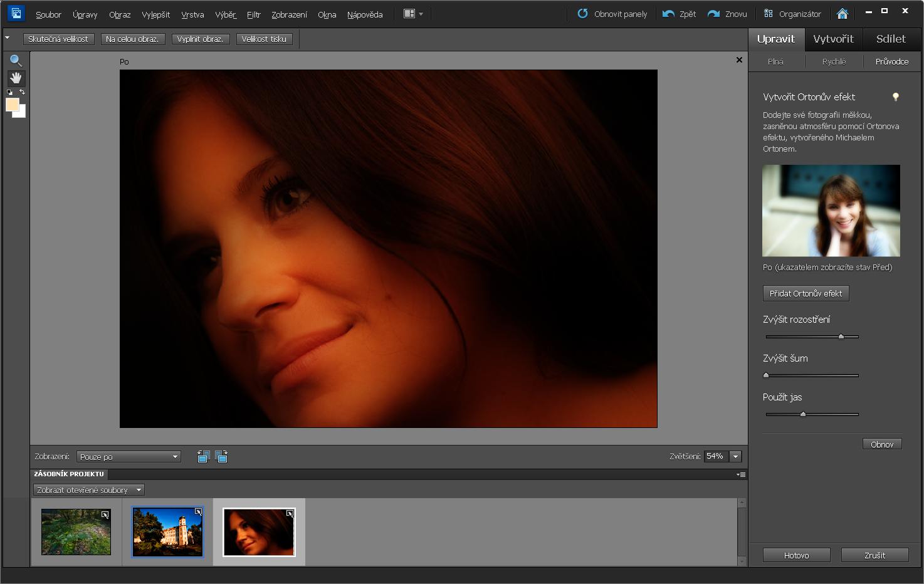Screen dimensions: 924x584
Task: Click the rotate left icon below the canvas
Action: 203,457
